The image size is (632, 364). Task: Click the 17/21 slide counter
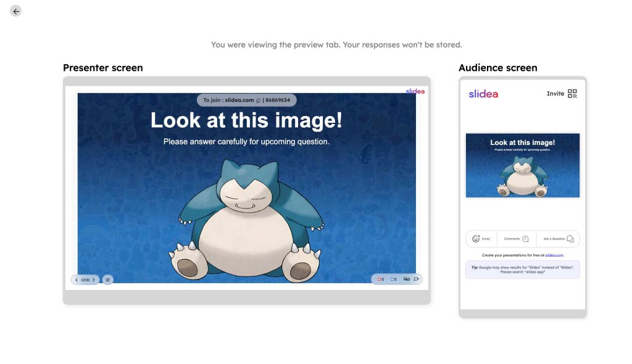pos(85,279)
